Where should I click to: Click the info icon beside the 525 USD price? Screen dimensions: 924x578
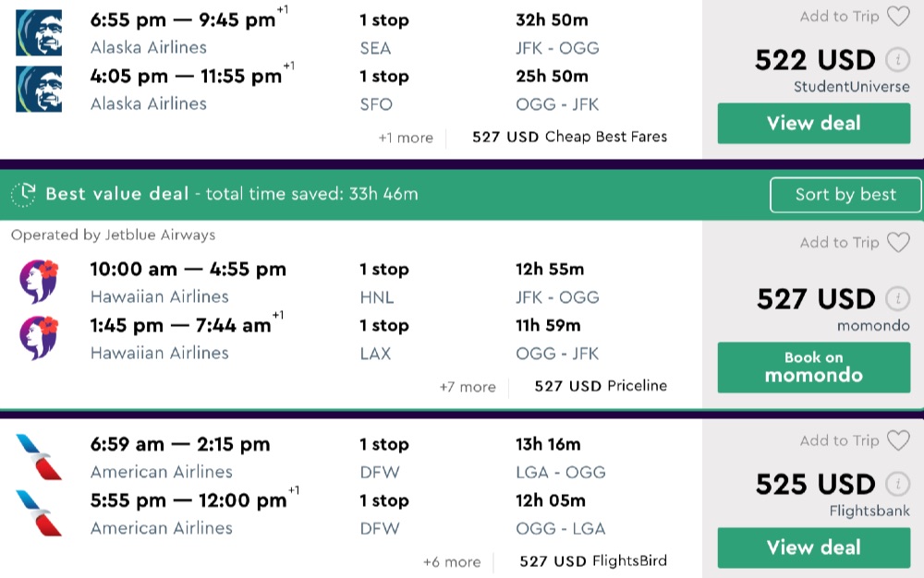[x=896, y=484]
